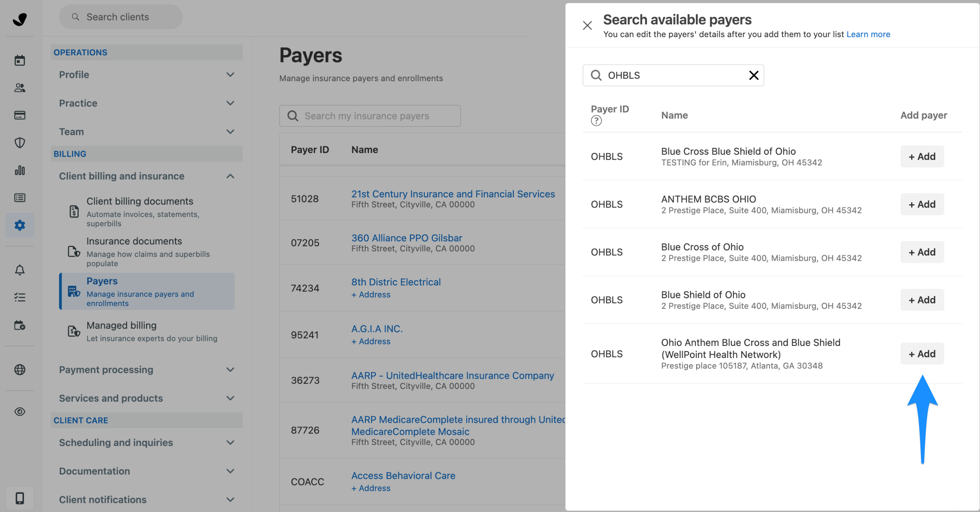The height and width of the screenshot is (512, 980).
Task: Focus Search my insurance payers field
Action: (370, 116)
